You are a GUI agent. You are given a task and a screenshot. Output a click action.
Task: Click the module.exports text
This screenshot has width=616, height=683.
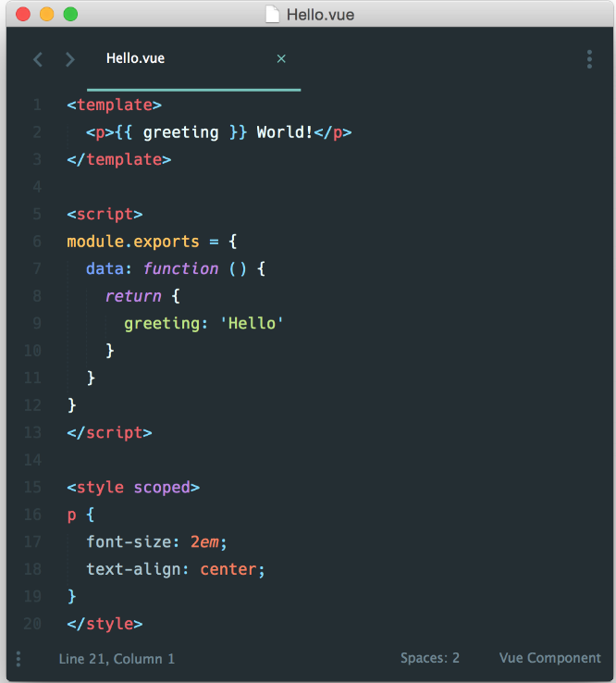133,242
